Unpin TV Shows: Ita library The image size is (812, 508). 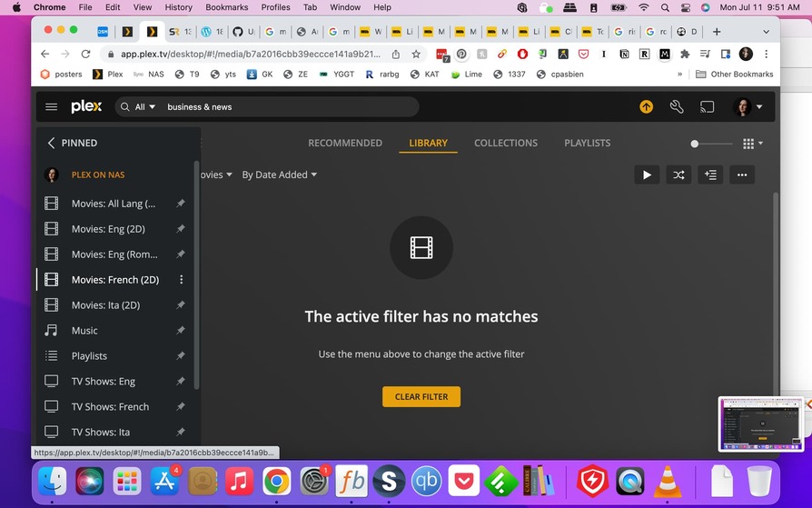tap(180, 432)
